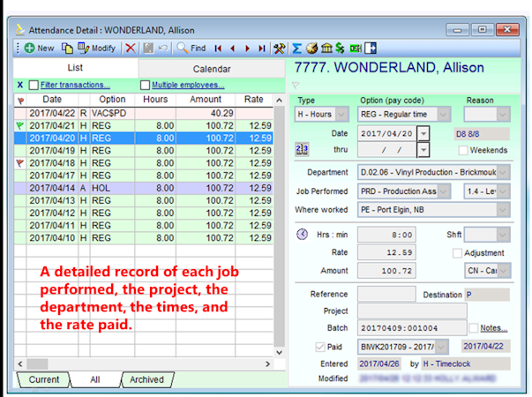Switch to the Calendar tab

212,69
